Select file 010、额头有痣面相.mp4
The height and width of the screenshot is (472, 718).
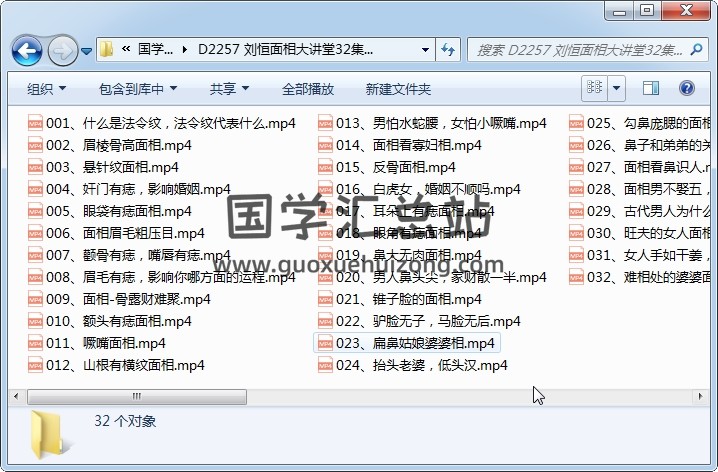coord(110,321)
